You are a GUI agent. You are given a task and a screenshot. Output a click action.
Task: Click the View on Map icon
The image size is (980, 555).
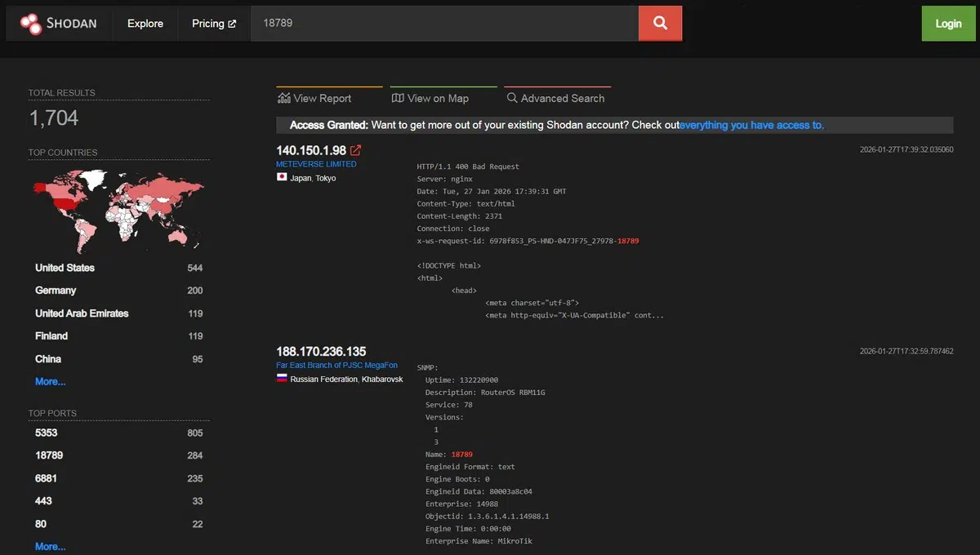tap(398, 98)
